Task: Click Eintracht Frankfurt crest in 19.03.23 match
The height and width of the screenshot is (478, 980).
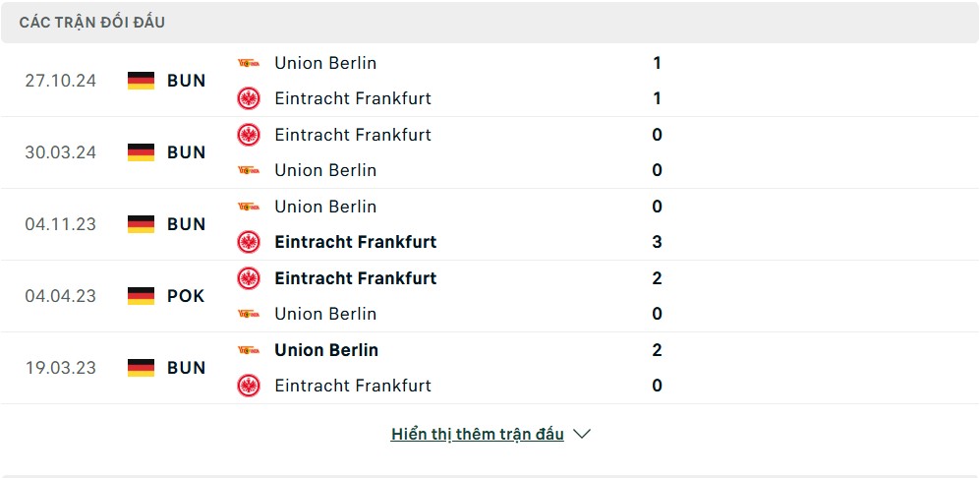Action: tap(249, 386)
